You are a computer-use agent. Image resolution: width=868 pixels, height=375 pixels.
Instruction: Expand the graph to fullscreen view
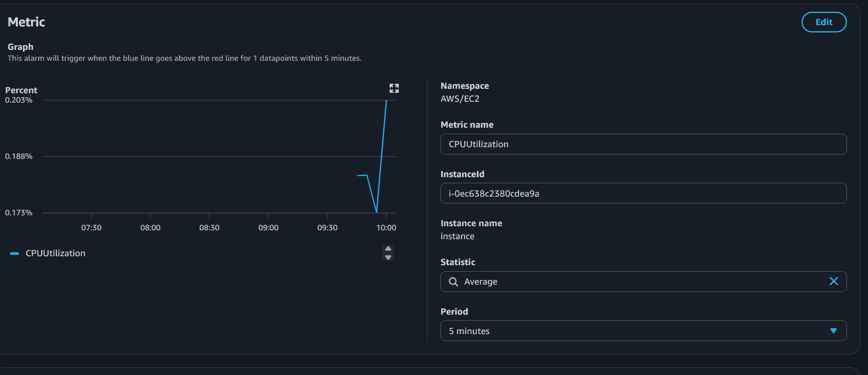coord(394,88)
